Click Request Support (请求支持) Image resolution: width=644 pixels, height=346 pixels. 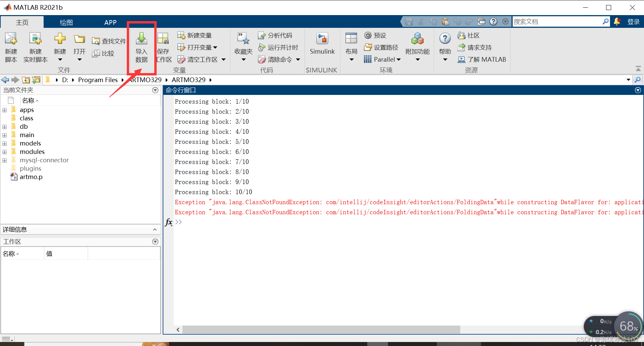coord(475,47)
